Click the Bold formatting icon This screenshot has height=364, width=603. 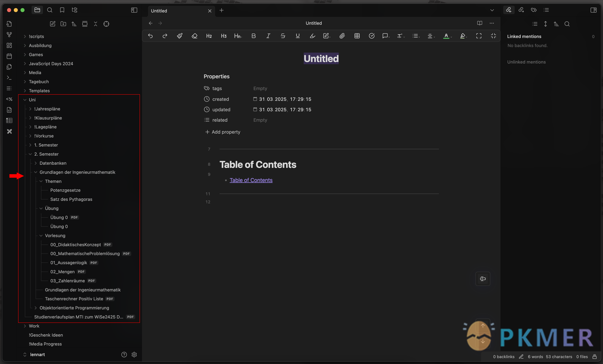(x=253, y=36)
